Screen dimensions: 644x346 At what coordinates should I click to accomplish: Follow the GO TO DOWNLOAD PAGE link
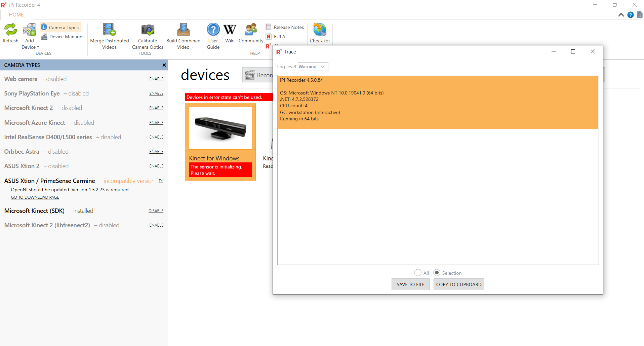point(35,197)
